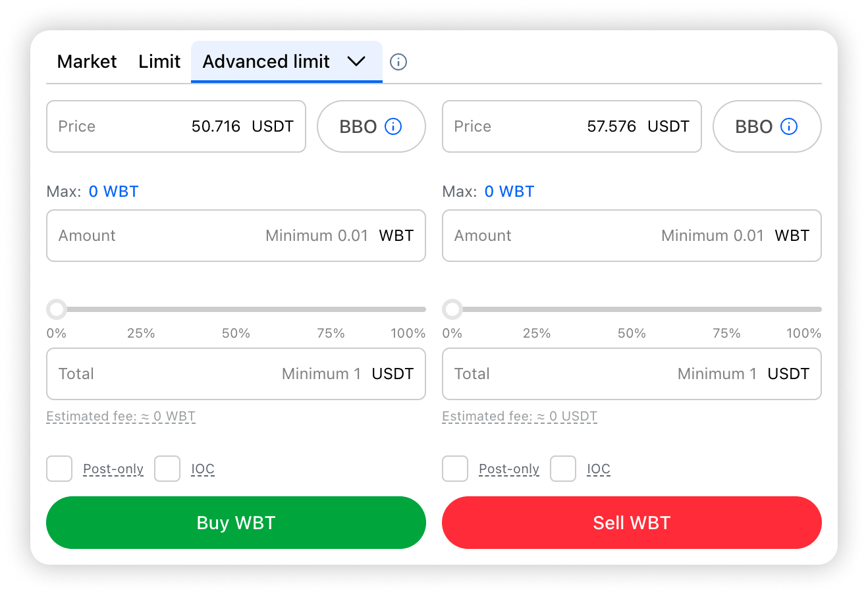This screenshot has height=595, width=868.
Task: Click the sell-side Max 0 WBT link
Action: [x=509, y=192]
